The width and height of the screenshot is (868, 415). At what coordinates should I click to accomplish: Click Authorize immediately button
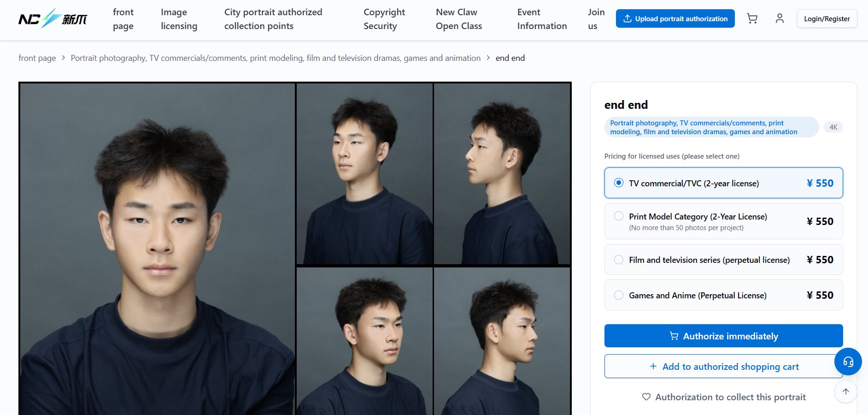pyautogui.click(x=723, y=336)
